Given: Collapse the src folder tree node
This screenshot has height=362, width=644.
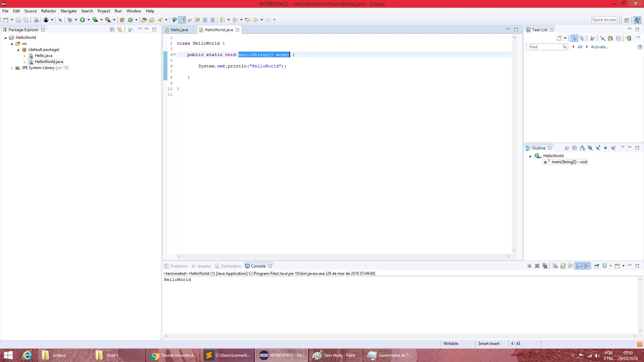Looking at the screenshot, I should pos(12,44).
